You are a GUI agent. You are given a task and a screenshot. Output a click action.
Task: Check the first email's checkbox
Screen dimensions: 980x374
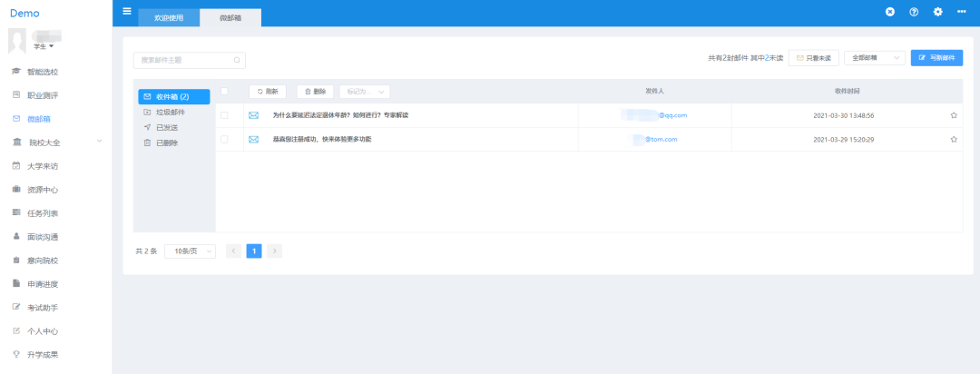[224, 115]
